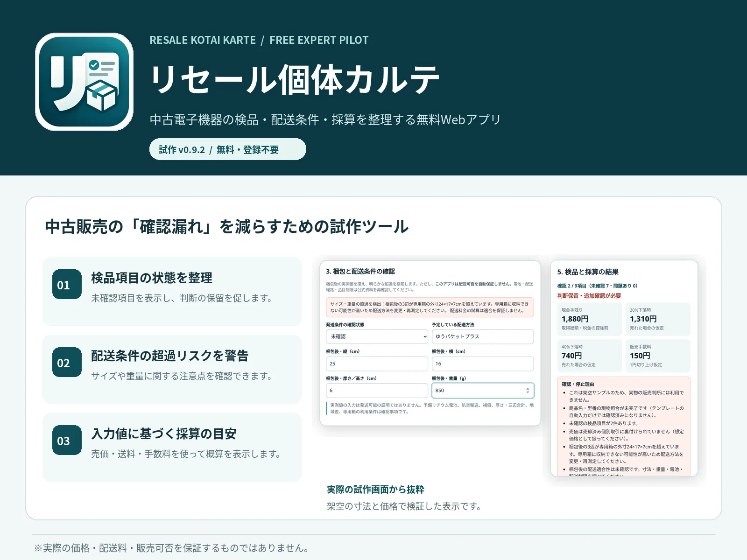This screenshot has height=560, width=747.
Task: Click the red size-overage warning banner
Action: pyautogui.click(x=430, y=307)
